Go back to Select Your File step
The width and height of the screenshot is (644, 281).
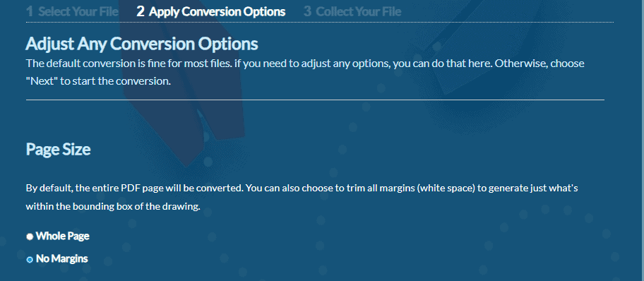click(x=72, y=11)
